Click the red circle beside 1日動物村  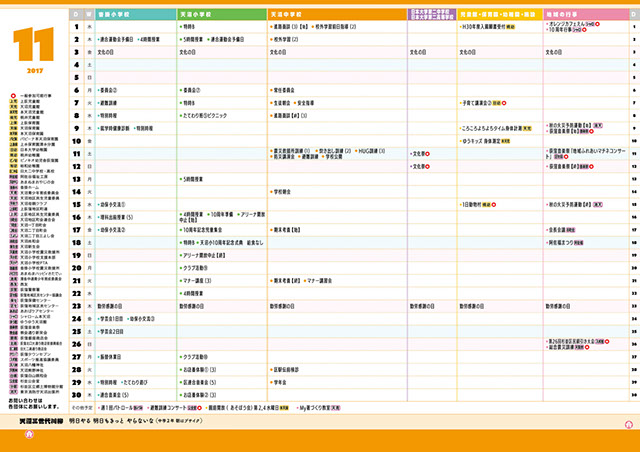point(494,205)
